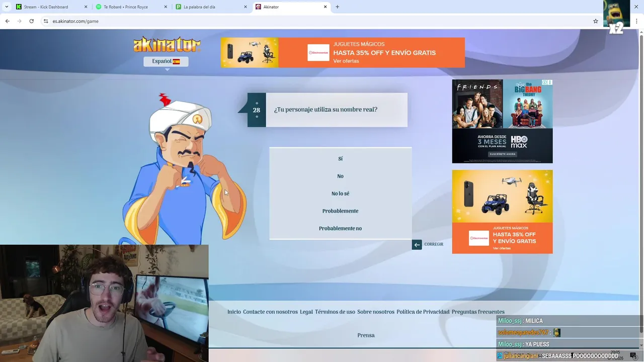This screenshot has height=362, width=644.
Task: Click the taskbar notification icon
Action: point(633,356)
